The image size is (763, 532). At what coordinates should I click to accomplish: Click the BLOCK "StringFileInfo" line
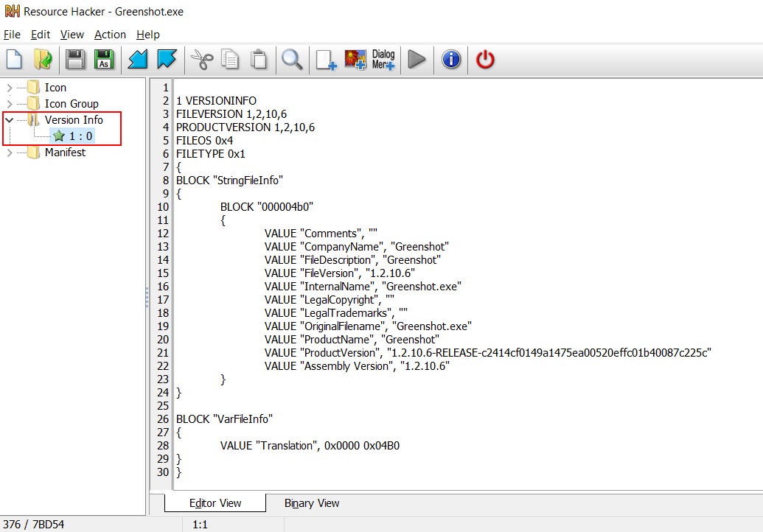coord(230,181)
